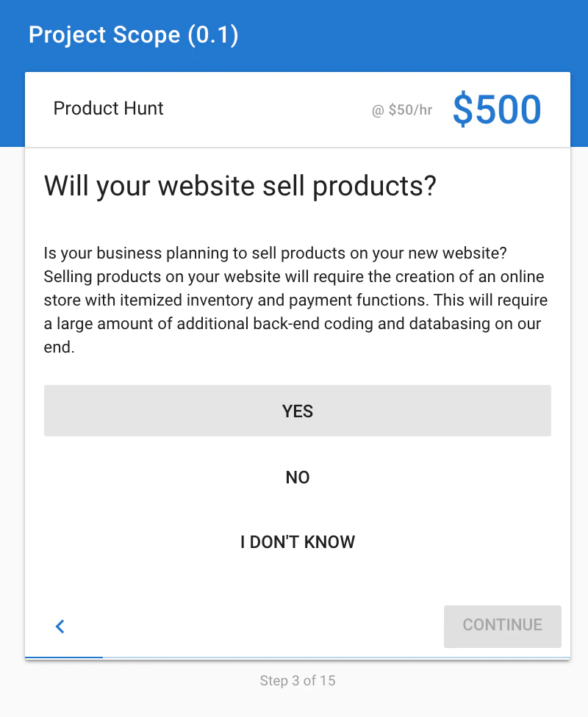Click the Step 3 of 15 indicator
This screenshot has width=588, height=717.
[x=297, y=681]
